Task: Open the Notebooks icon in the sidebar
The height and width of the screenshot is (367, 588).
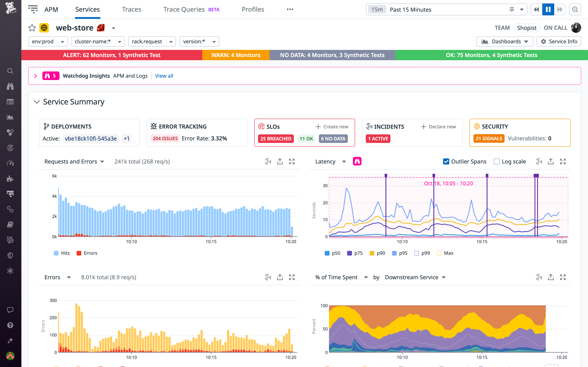Action: [x=10, y=224]
